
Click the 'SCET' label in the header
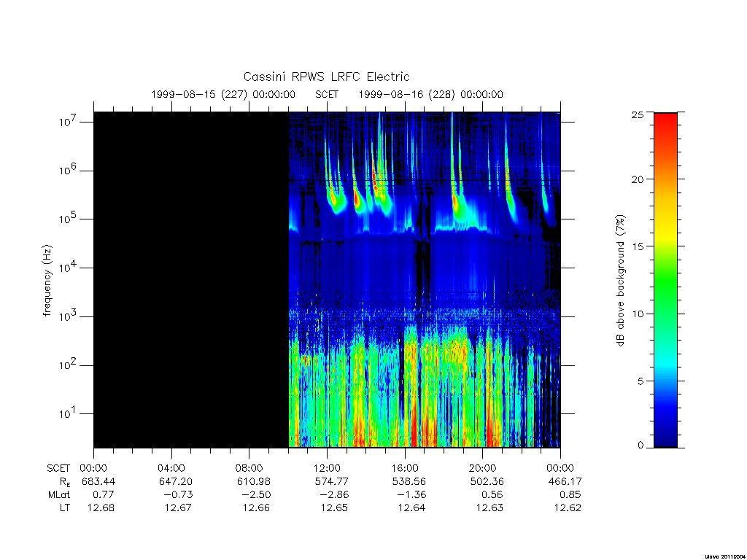[327, 94]
